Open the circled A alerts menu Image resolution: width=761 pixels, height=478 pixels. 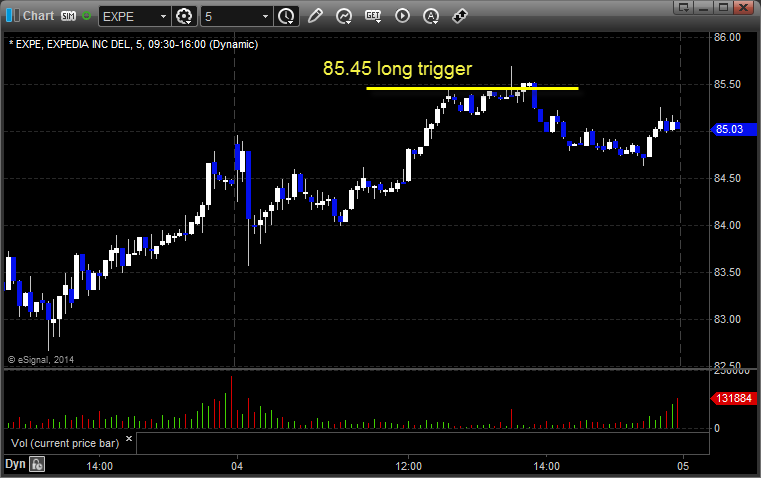[x=431, y=16]
